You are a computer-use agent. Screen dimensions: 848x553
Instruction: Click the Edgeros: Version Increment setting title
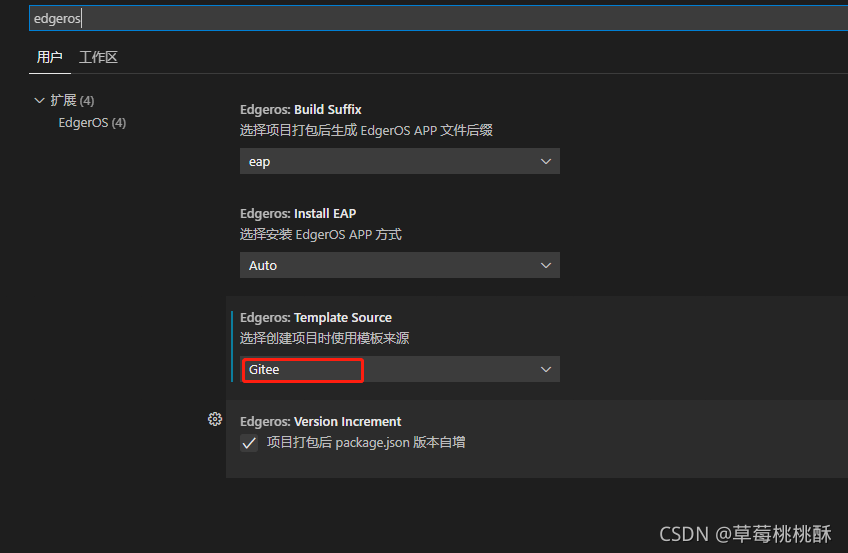click(321, 422)
